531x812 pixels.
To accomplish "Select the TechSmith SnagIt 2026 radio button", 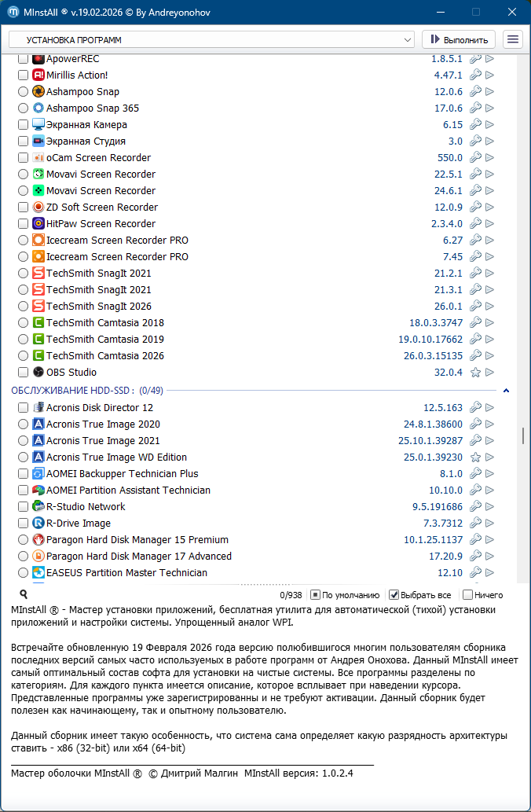I will click(23, 307).
